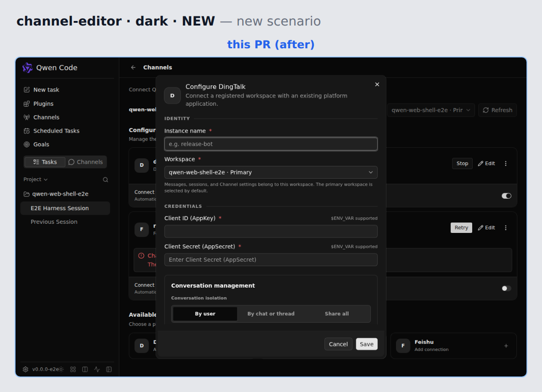Click the Cancel button

coord(338,344)
